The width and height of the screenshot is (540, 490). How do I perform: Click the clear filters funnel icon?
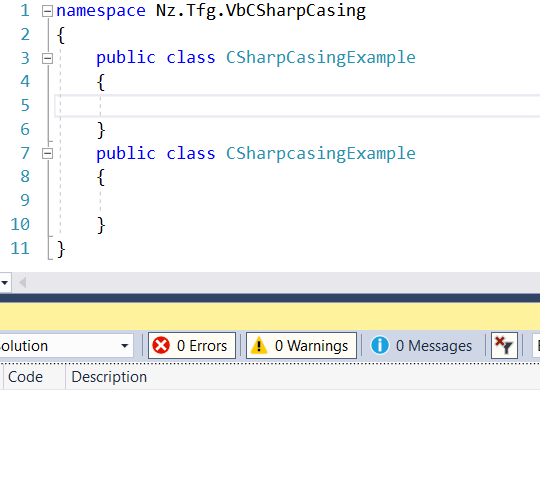(x=504, y=345)
